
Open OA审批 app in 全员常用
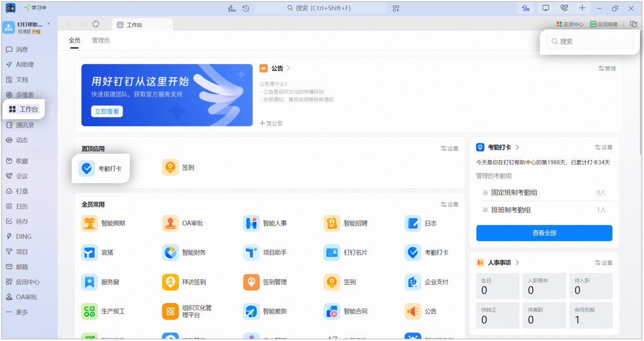point(183,223)
